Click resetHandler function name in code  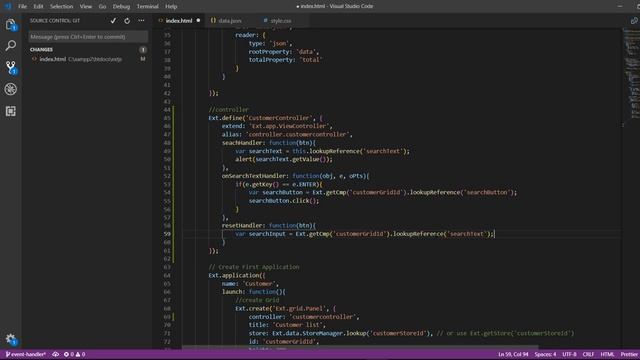coord(242,225)
